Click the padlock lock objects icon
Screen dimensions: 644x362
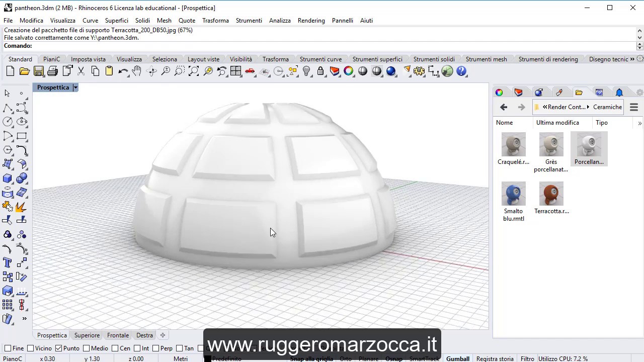[x=320, y=71]
